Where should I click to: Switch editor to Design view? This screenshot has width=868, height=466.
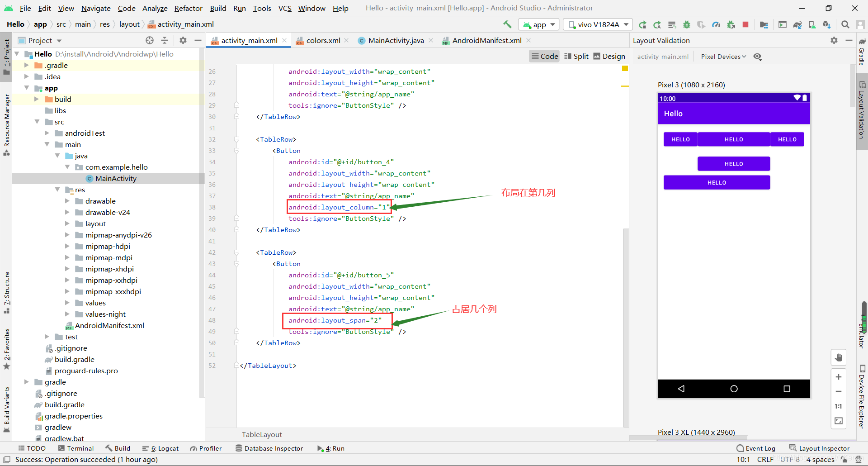pyautogui.click(x=609, y=56)
